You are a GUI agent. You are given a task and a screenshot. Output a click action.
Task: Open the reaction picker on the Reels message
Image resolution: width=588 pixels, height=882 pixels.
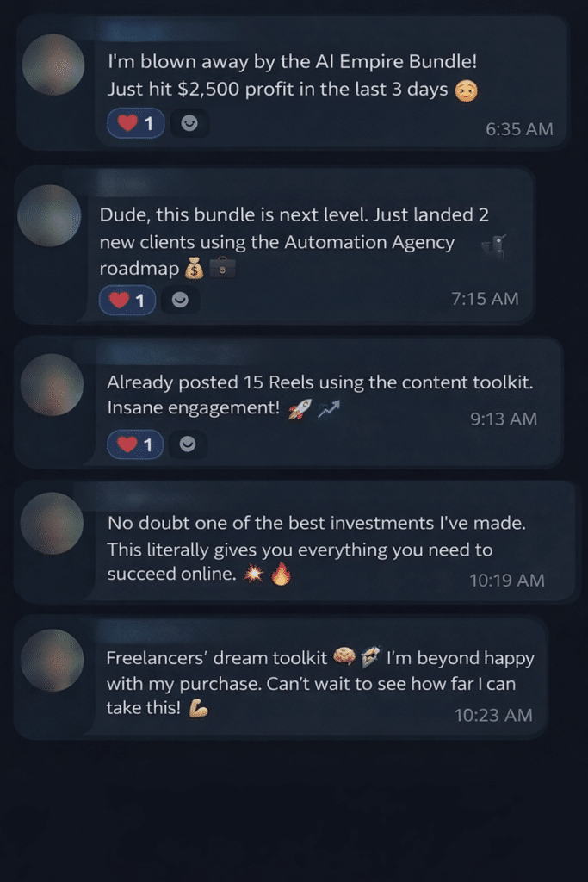(x=189, y=444)
